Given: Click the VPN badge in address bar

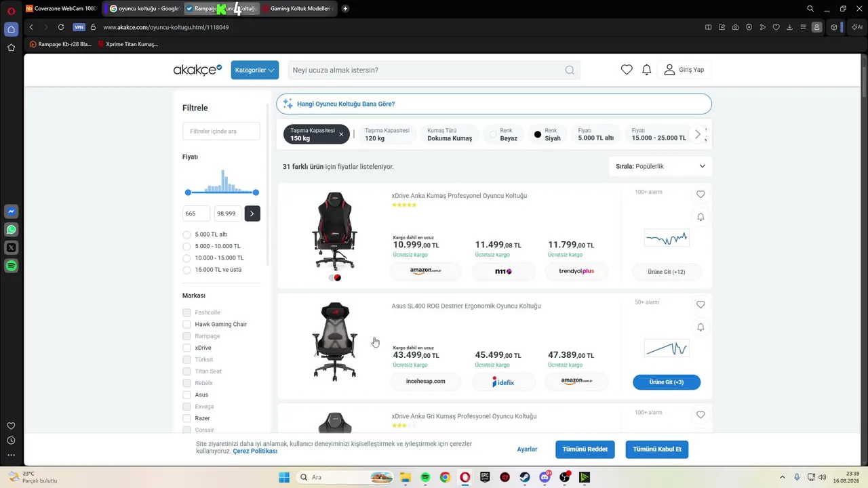Looking at the screenshot, I should click(x=79, y=27).
